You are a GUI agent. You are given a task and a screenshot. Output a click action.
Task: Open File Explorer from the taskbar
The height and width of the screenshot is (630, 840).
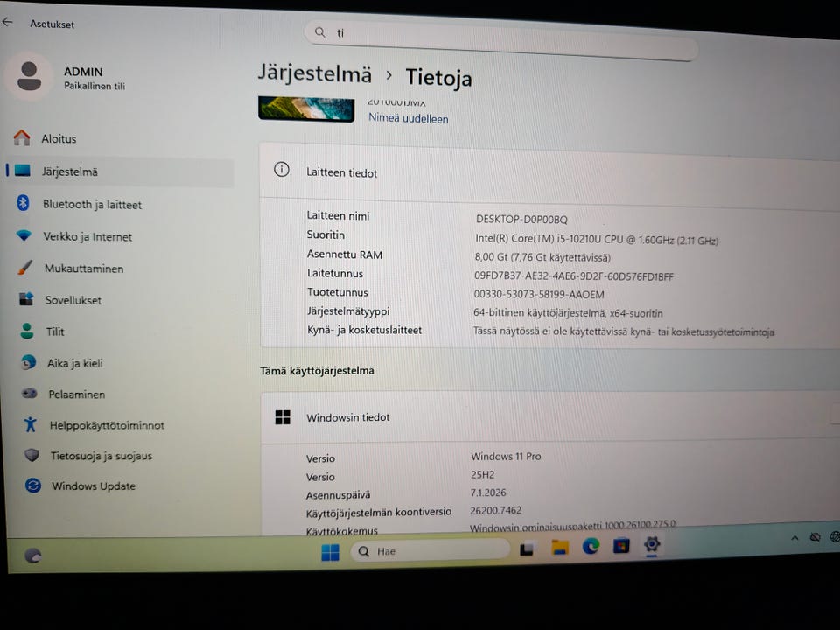(560, 548)
